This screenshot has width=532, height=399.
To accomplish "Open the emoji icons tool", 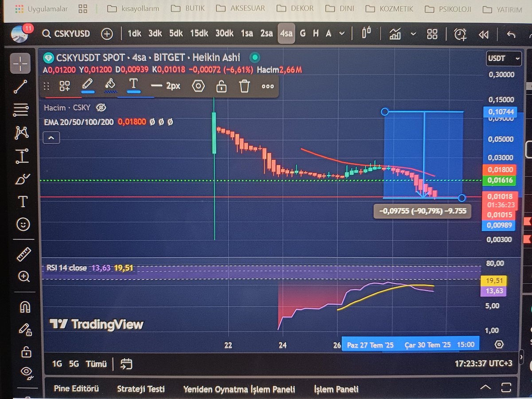I will [x=23, y=225].
